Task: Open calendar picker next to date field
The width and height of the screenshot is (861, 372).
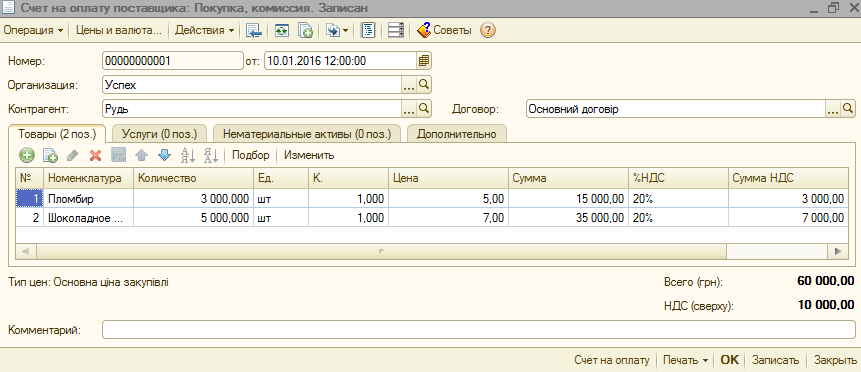Action: pos(423,61)
